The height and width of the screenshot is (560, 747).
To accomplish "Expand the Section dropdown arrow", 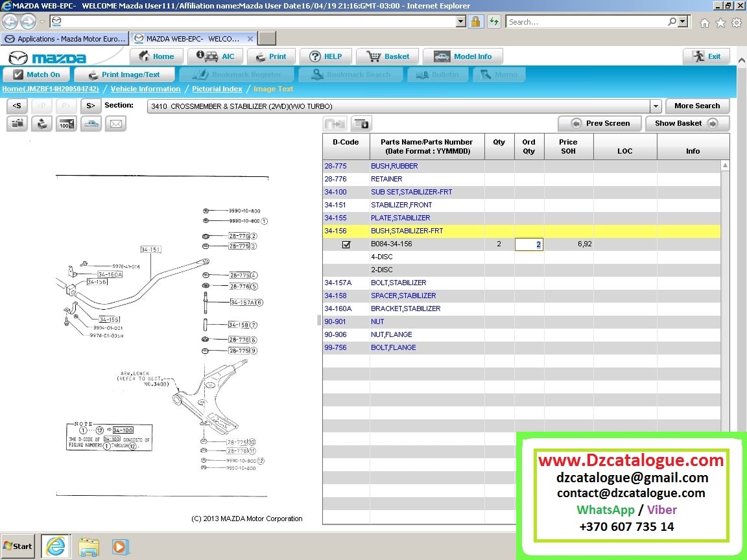I will coord(656,106).
